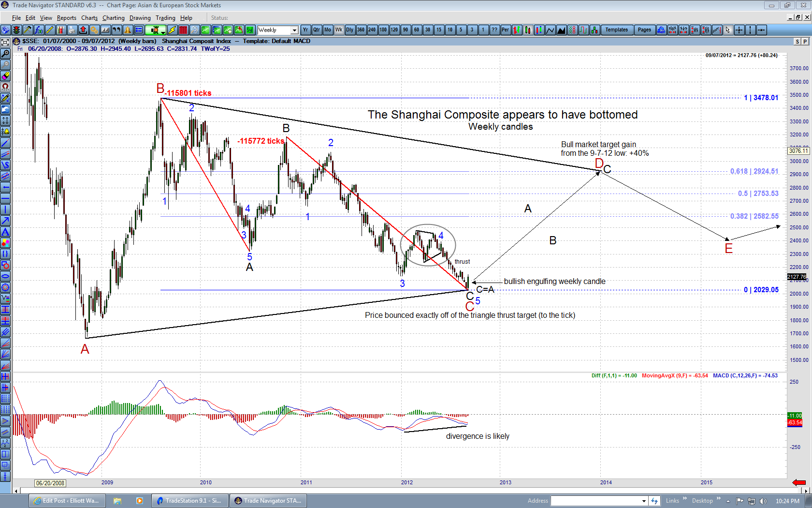
Task: Open the Drawing menu
Action: coord(140,18)
